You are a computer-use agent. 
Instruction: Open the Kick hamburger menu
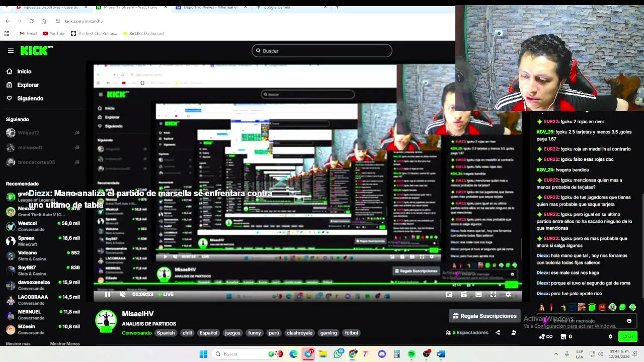[11, 50]
